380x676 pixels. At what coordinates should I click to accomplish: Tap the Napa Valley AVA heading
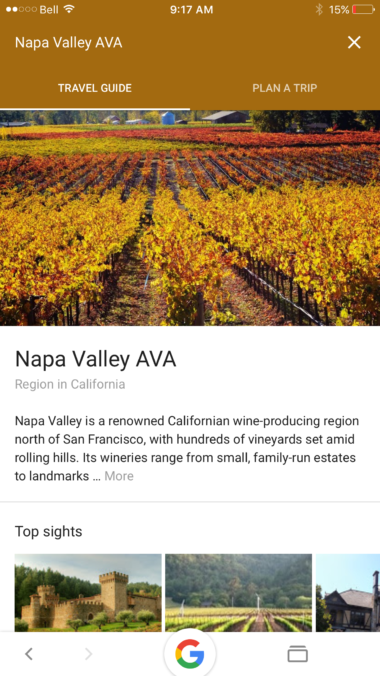95,359
